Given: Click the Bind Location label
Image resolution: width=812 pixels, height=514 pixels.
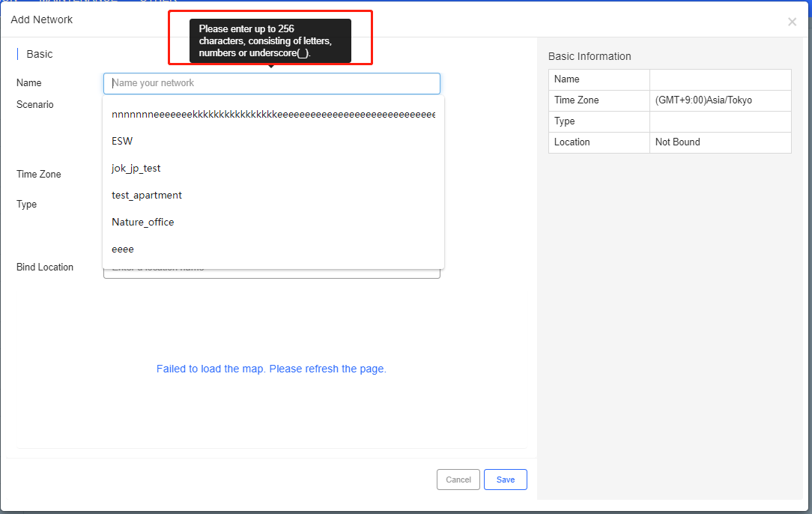Looking at the screenshot, I should coord(45,267).
